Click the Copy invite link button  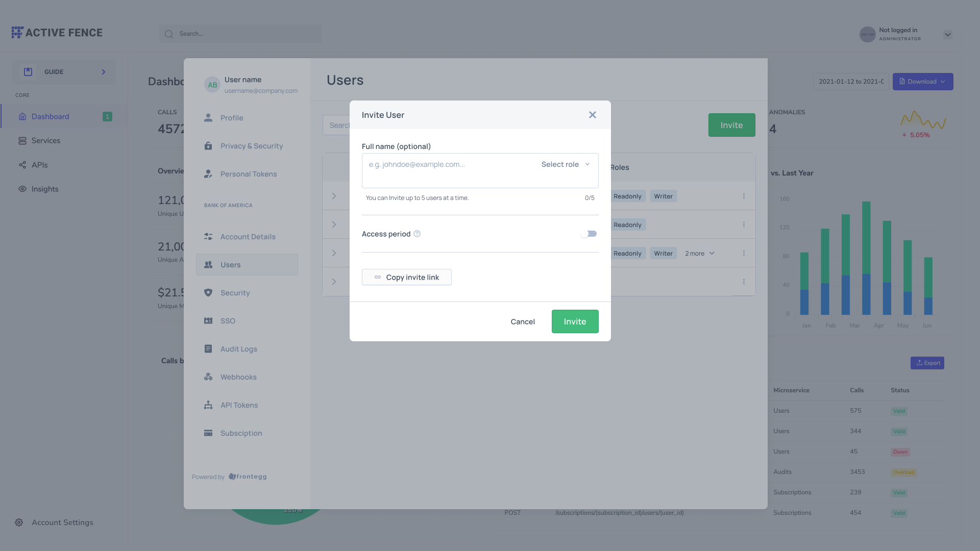[406, 277]
